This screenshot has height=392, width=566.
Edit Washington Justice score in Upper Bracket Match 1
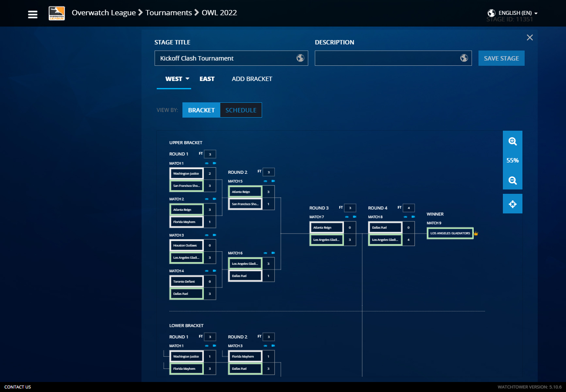click(x=210, y=173)
